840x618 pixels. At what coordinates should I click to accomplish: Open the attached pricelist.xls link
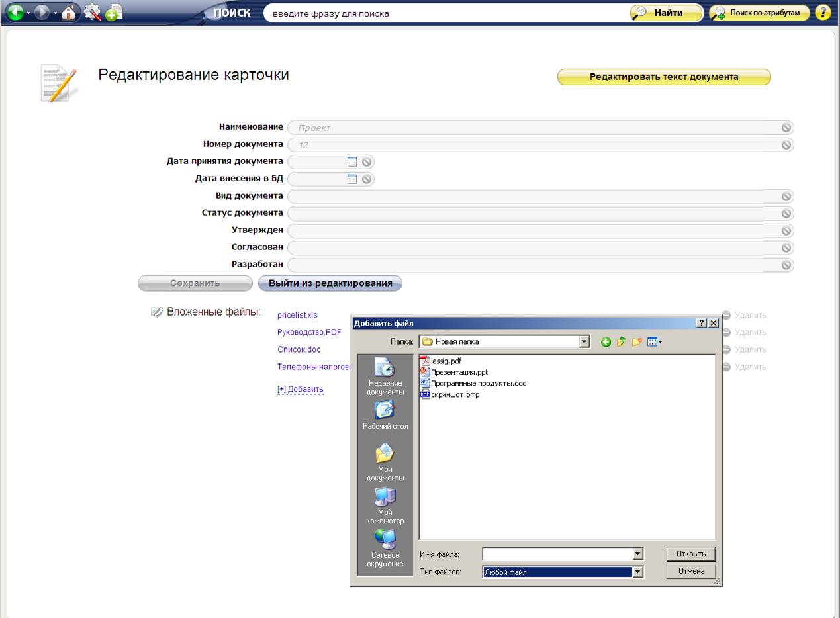(x=297, y=315)
